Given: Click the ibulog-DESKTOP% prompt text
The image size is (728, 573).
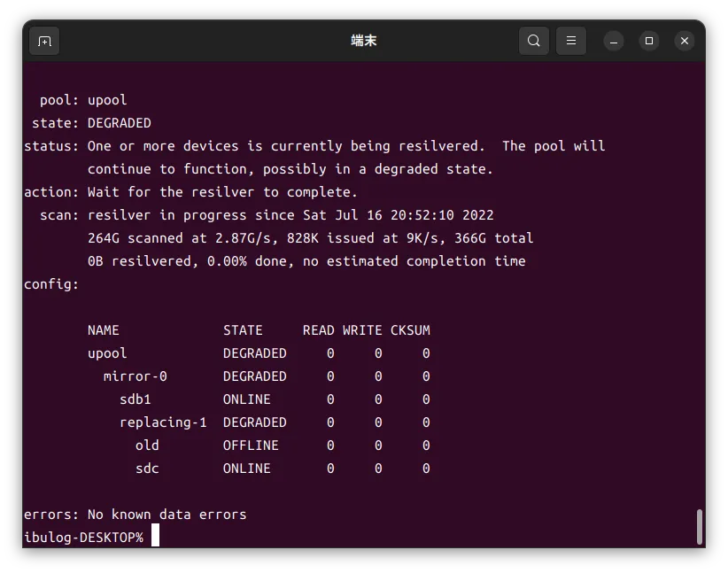Looking at the screenshot, I should point(83,538).
